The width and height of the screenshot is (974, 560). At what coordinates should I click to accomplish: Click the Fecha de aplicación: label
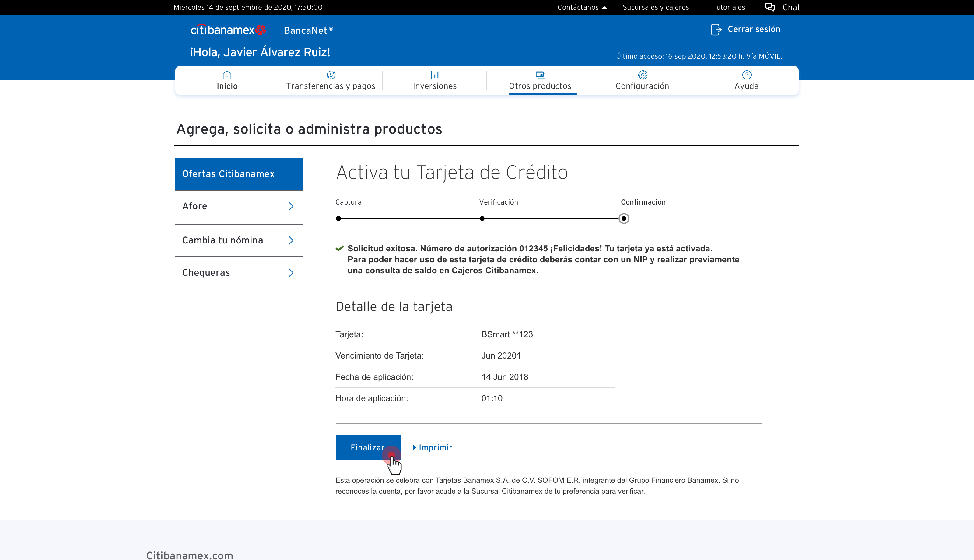pyautogui.click(x=374, y=377)
